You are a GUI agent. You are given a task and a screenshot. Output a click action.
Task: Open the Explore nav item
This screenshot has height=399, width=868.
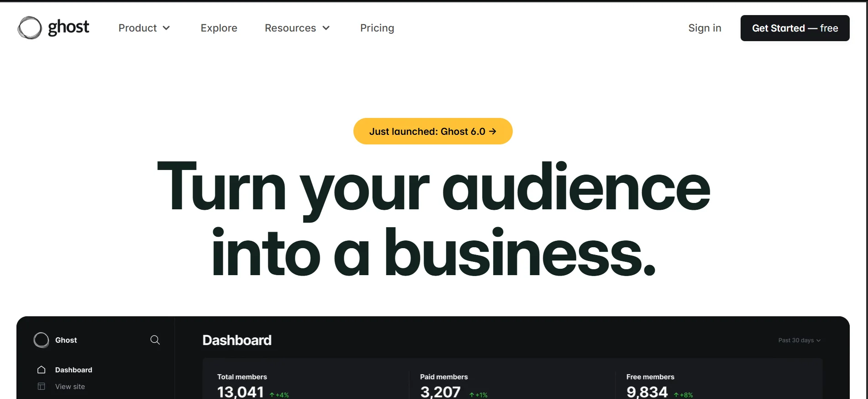(219, 28)
